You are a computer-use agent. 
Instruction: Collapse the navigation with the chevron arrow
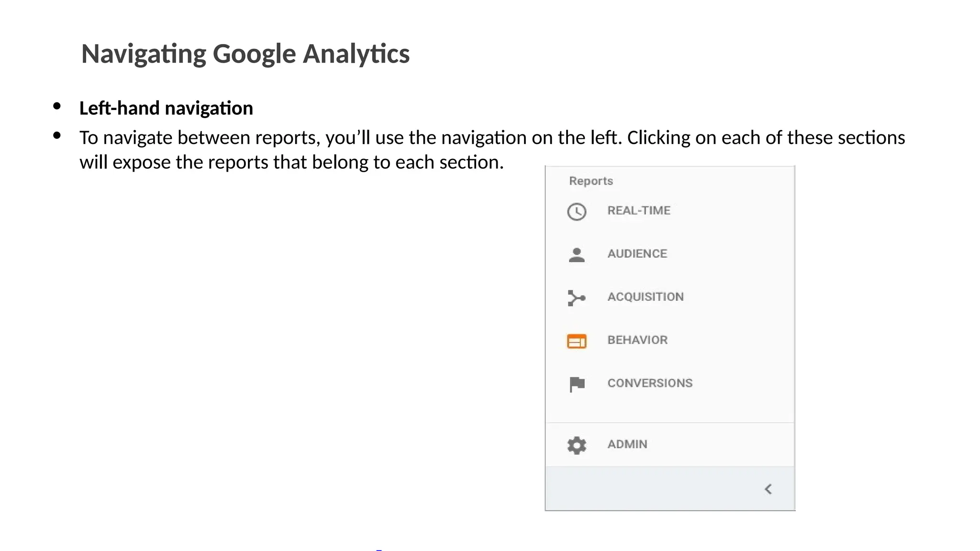point(768,489)
